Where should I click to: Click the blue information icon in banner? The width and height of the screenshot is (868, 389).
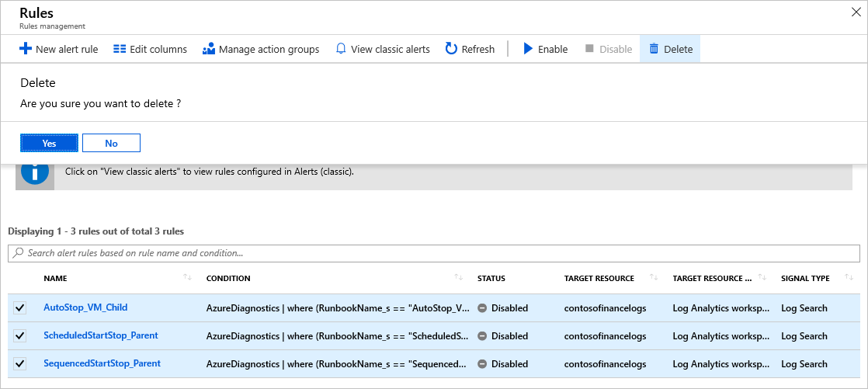(35, 172)
